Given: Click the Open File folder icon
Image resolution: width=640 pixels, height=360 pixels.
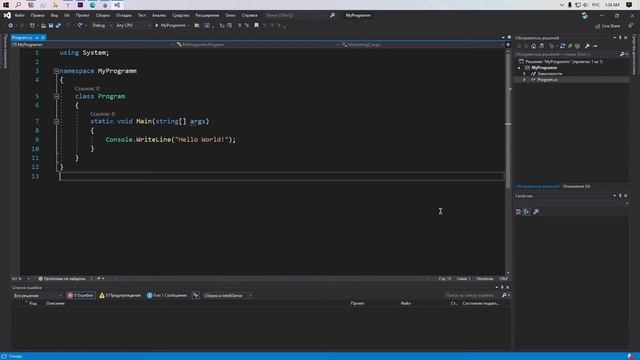Looking at the screenshot, I should 43,25.
